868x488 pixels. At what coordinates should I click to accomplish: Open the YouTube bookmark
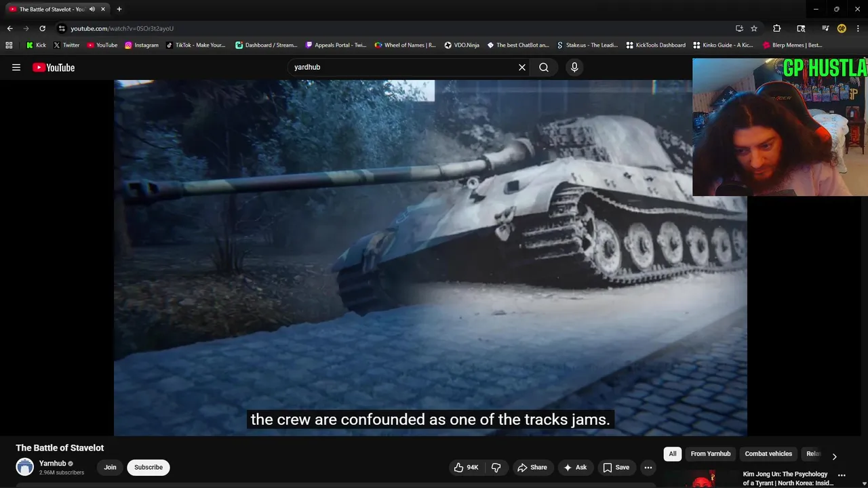(x=102, y=45)
